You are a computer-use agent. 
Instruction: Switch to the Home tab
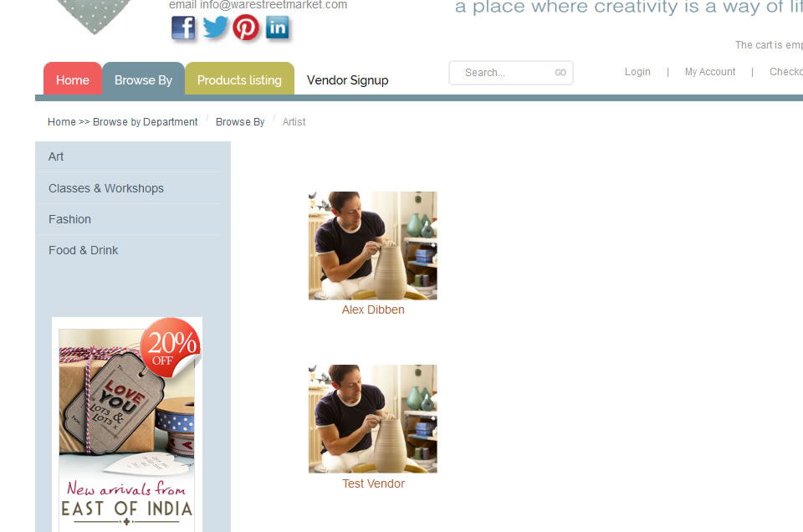(x=73, y=79)
